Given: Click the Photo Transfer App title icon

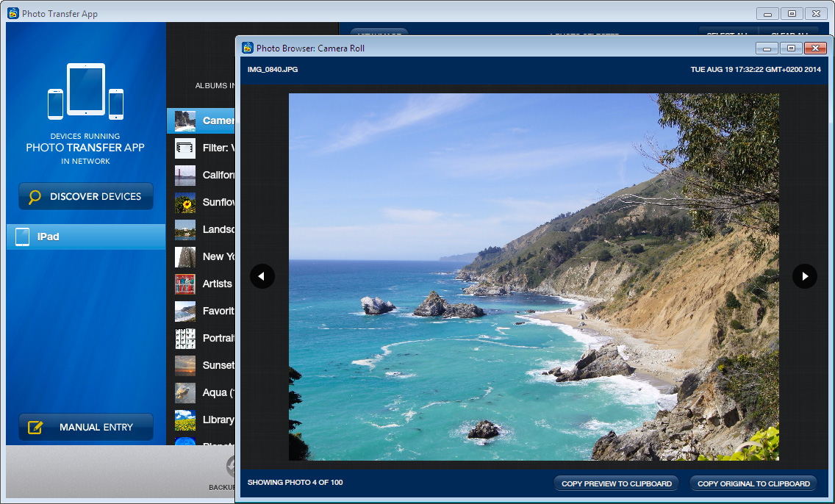Looking at the screenshot, I should point(13,13).
